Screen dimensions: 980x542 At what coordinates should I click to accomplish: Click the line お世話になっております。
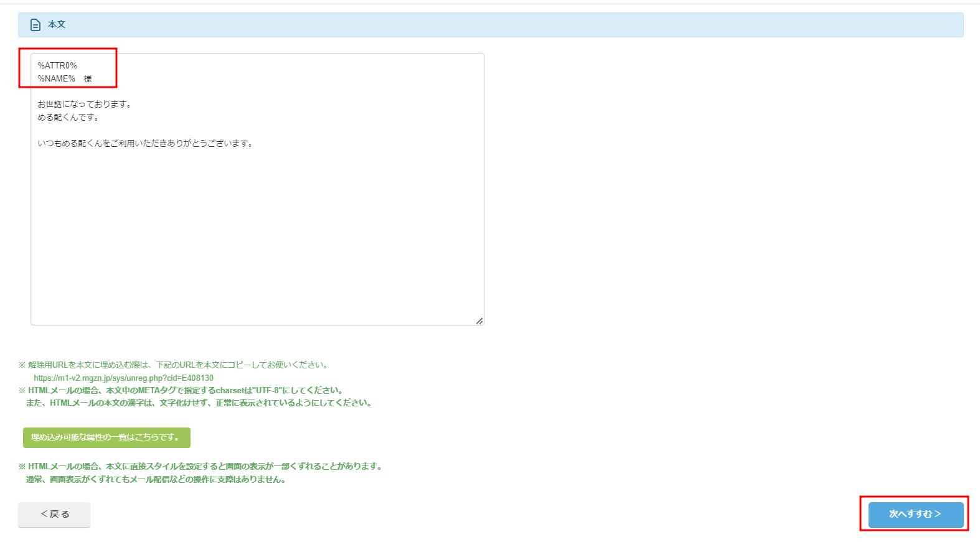pos(85,104)
